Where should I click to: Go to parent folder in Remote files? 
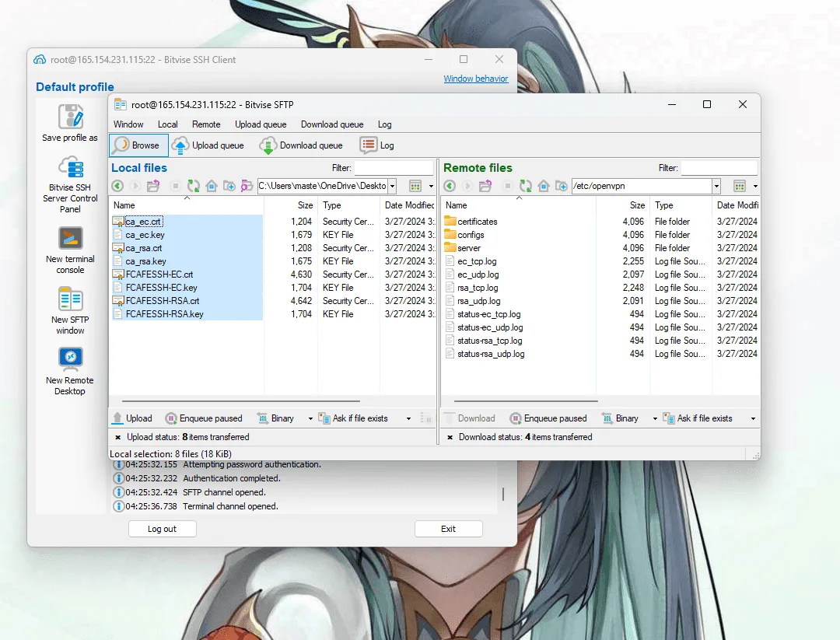[x=485, y=186]
